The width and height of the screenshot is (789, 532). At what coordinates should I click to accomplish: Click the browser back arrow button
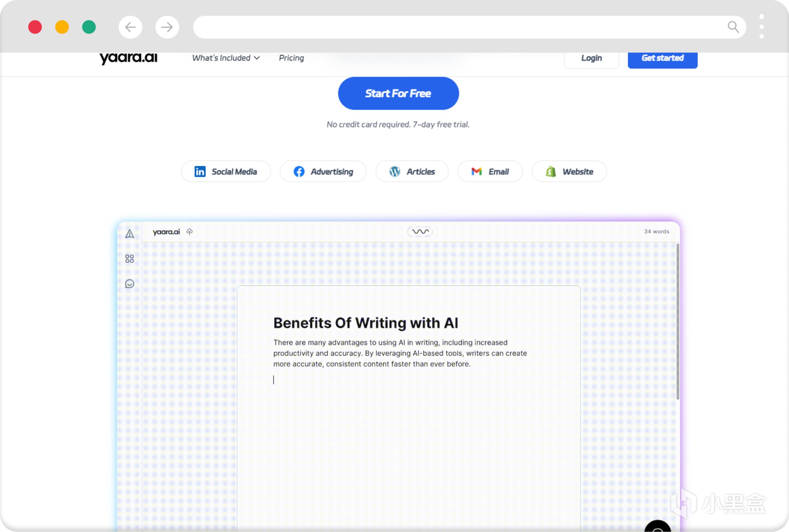[x=130, y=27]
